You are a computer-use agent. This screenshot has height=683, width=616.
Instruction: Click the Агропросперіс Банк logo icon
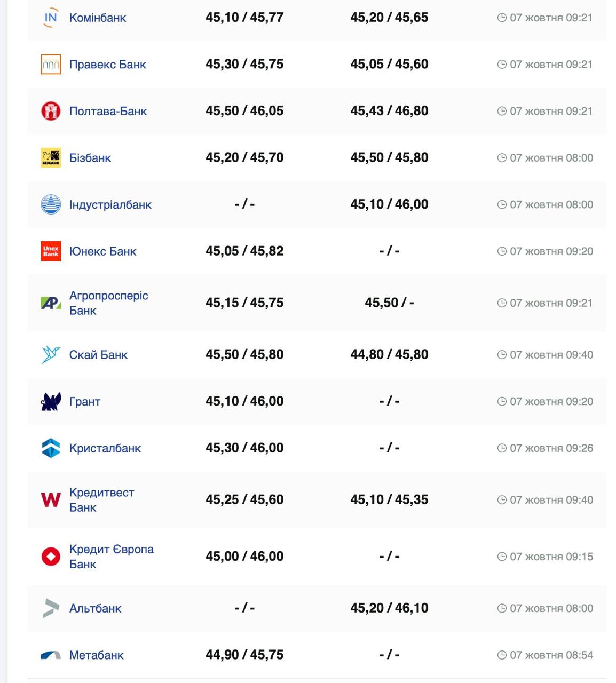[51, 303]
